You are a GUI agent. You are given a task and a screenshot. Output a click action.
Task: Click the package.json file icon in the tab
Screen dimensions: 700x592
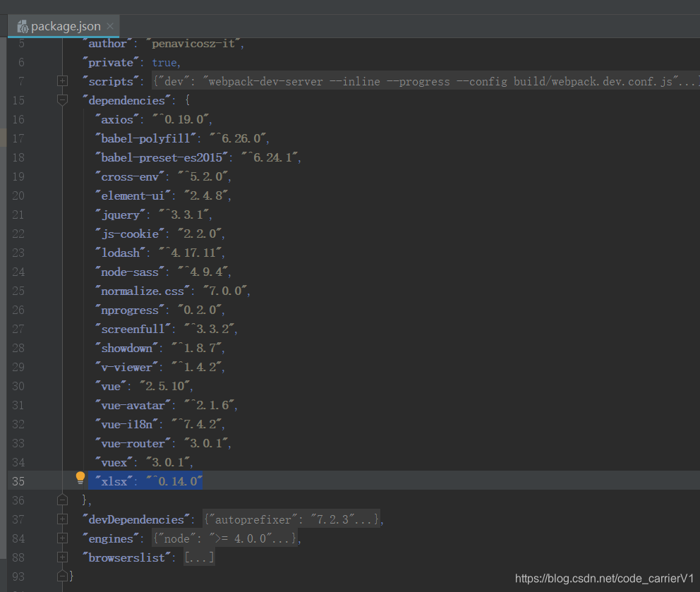[x=23, y=27]
